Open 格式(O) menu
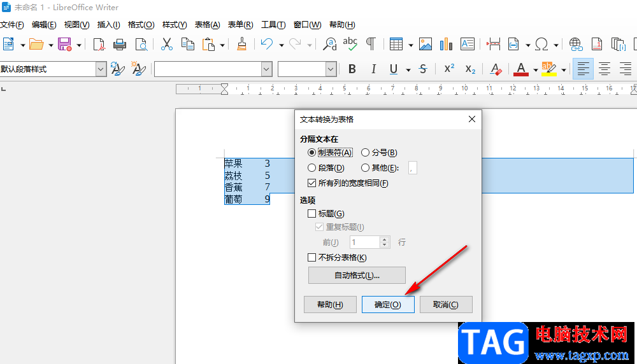This screenshot has height=364, width=637. pos(141,25)
